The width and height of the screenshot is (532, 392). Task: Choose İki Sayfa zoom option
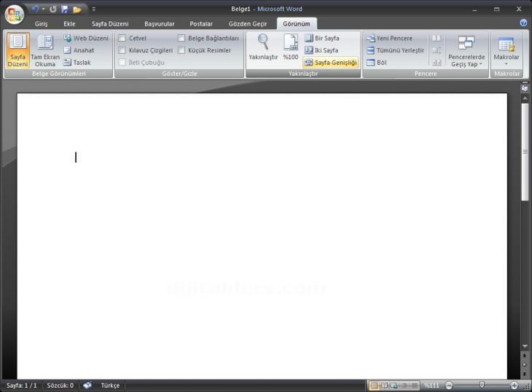[x=321, y=50]
